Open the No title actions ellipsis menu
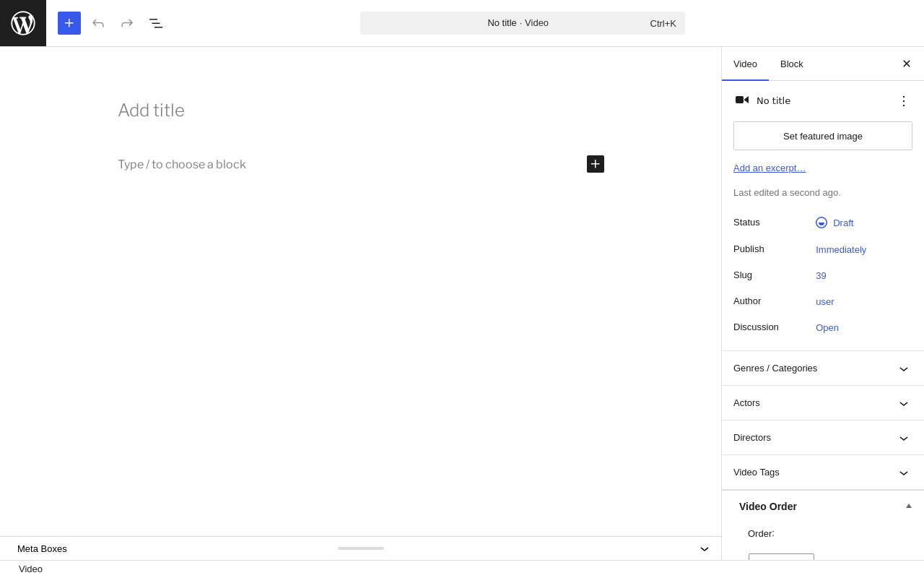This screenshot has height=578, width=924. click(904, 101)
